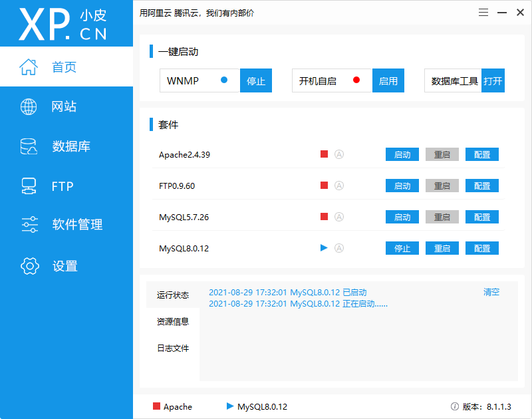Click the MySQL8.0.12 play icon in footer
Screen dimensions: 532x419
coord(230,406)
